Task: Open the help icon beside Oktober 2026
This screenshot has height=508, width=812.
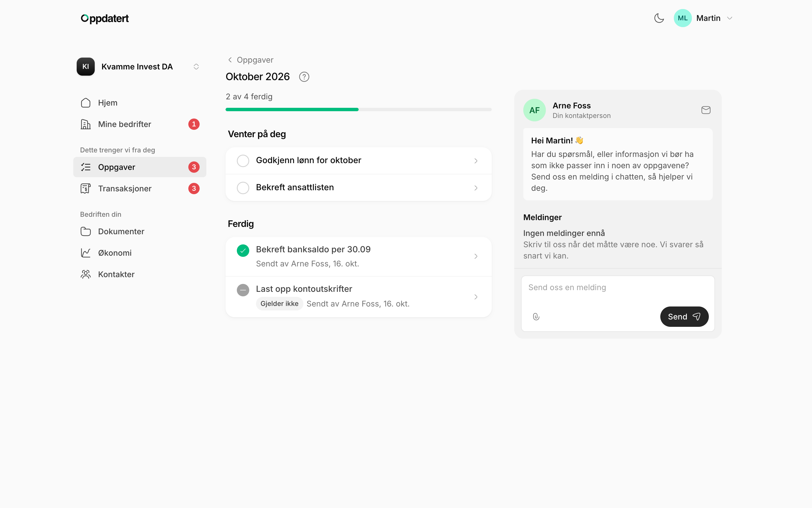Action: point(304,77)
